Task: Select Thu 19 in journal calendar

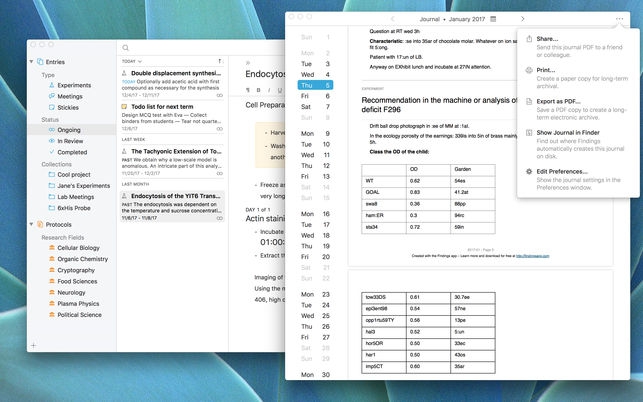Action: coord(315,246)
